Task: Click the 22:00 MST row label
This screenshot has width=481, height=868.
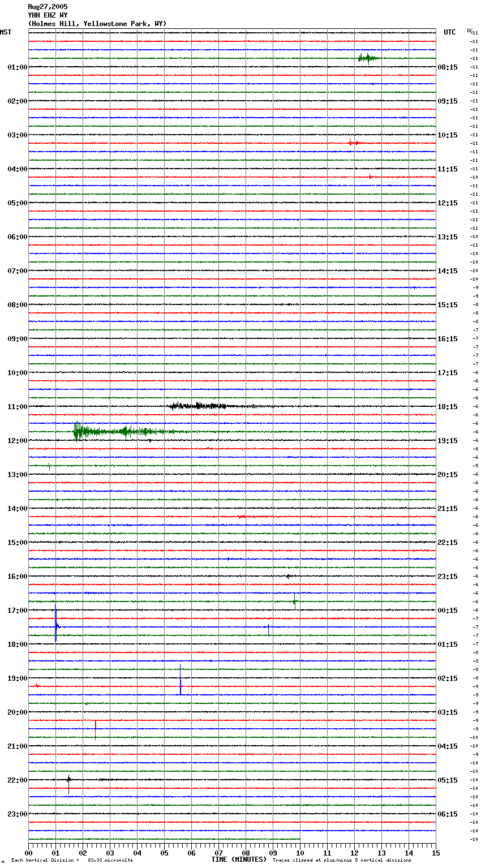Action: (18, 780)
